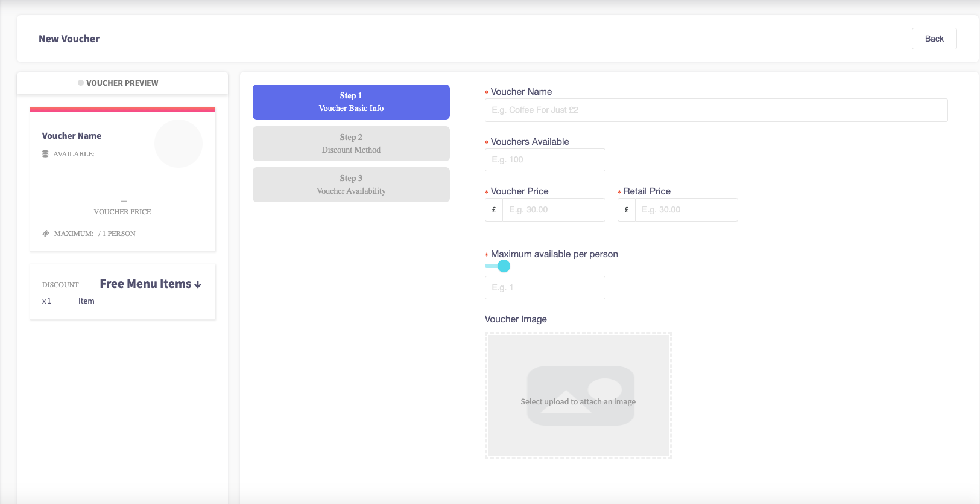
Task: Click the VOUCHER PREVIEW heading text
Action: pyautogui.click(x=122, y=83)
